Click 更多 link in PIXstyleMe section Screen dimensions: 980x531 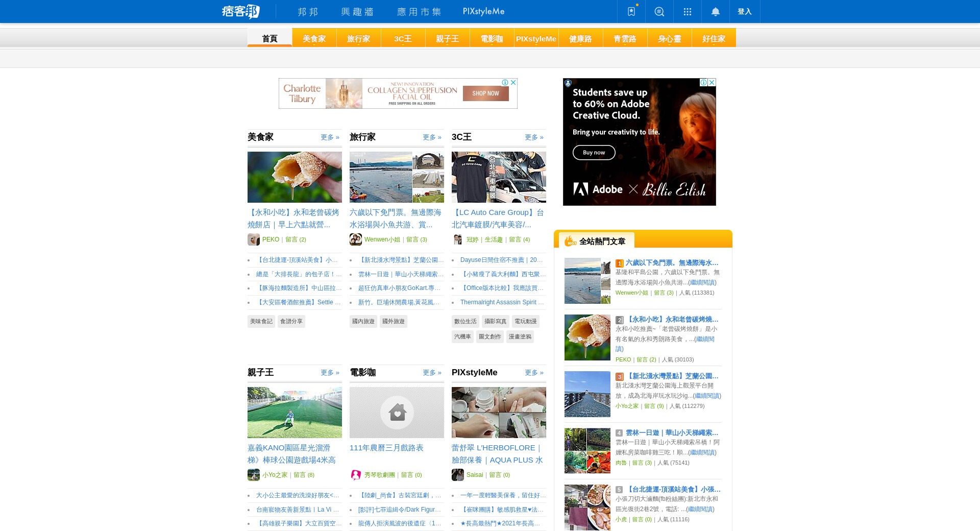click(534, 373)
